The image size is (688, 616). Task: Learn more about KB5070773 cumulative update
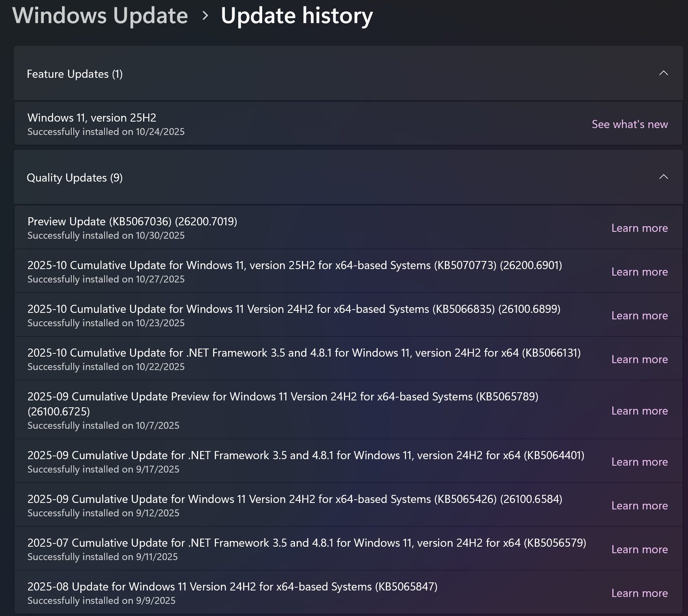639,272
